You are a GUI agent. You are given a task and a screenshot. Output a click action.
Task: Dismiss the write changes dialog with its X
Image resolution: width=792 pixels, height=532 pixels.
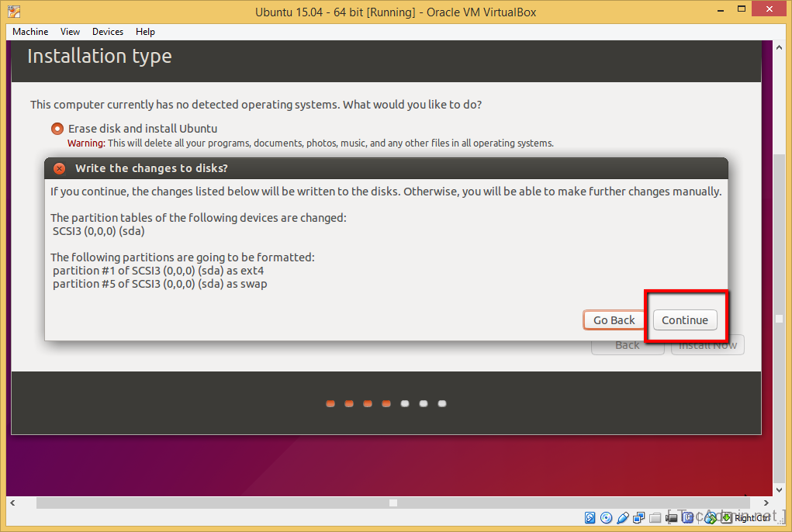point(59,168)
